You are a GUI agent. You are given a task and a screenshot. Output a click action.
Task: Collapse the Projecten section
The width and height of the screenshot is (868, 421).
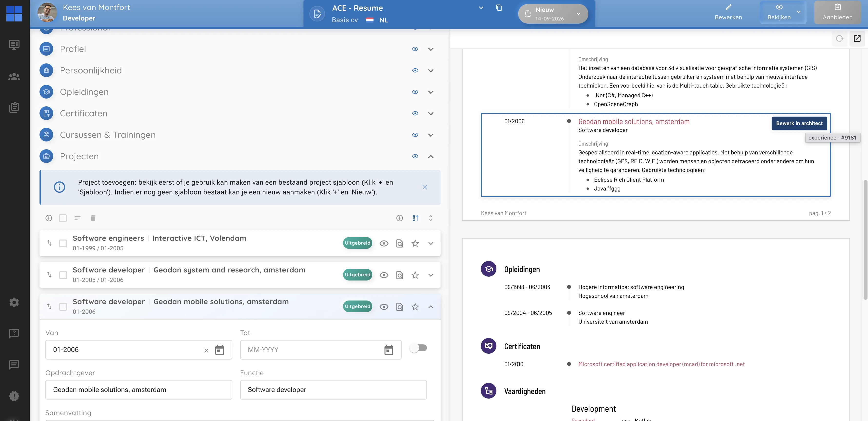coord(431,156)
